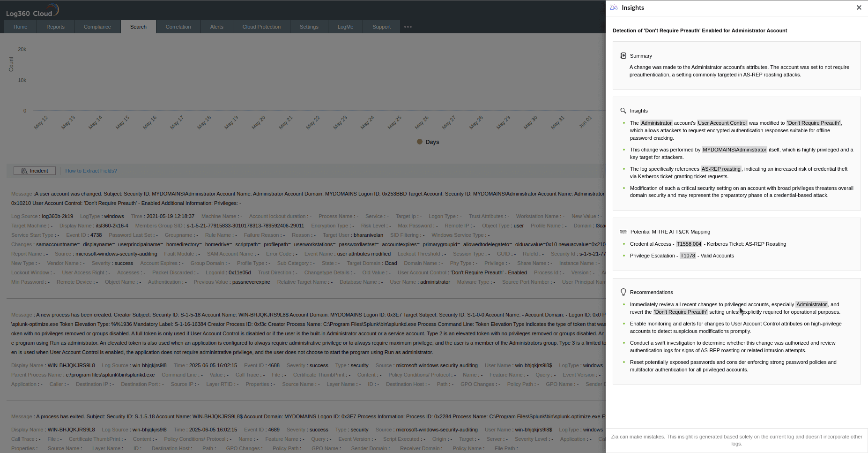This screenshot has height=453, width=868.
Task: Click the Target User value bharanivelan
Action: coord(368,235)
